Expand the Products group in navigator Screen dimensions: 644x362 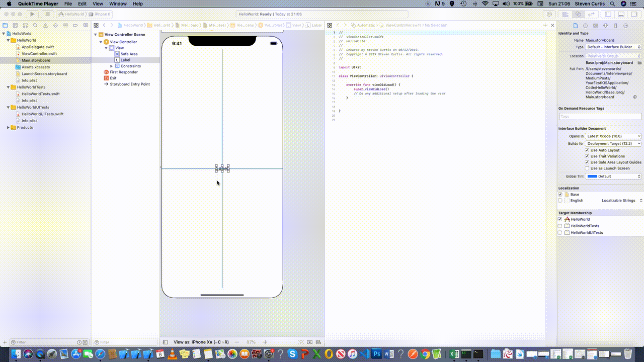(8, 127)
